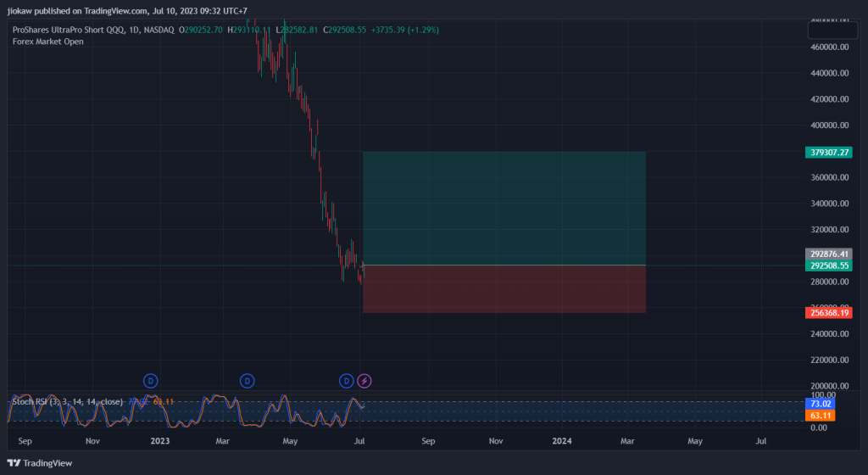
Task: Click the Forex Market Open indicator label
Action: tap(48, 42)
